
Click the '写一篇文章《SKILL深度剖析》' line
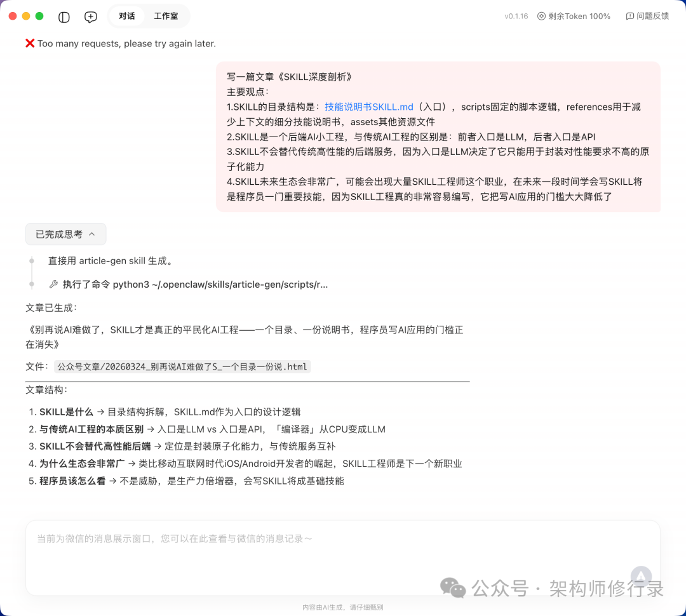[x=289, y=77]
